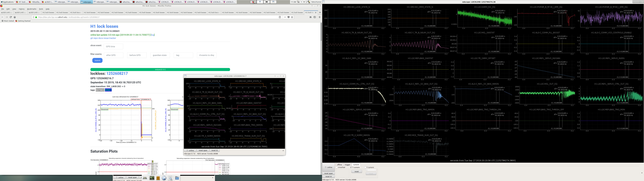
Task: Open Firefox Help menu
Action: pos(48,9)
